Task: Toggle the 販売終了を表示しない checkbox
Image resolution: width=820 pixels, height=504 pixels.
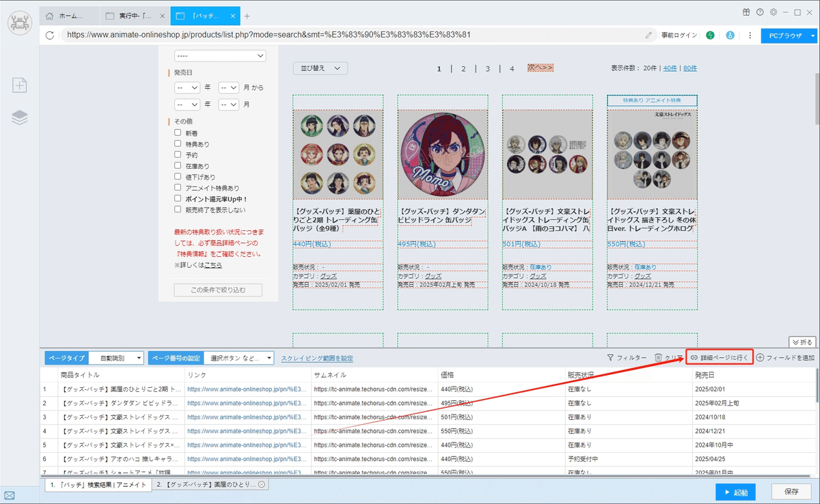Action: pyautogui.click(x=178, y=210)
